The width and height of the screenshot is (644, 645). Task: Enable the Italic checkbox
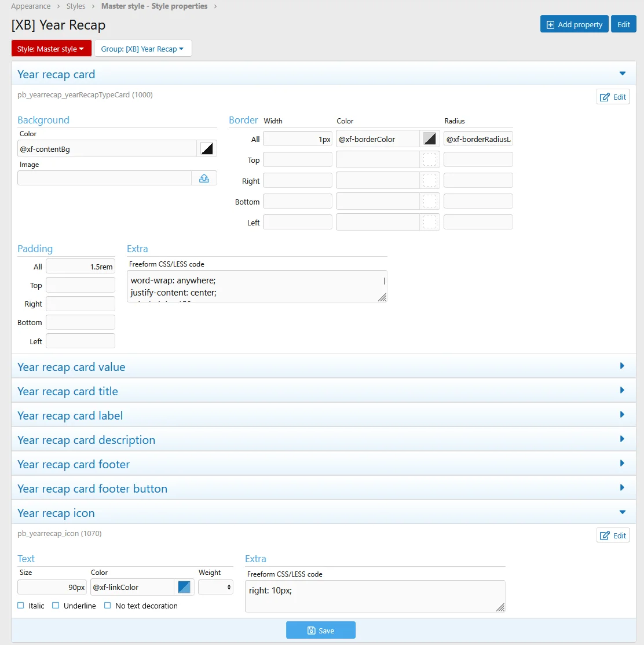(x=21, y=606)
